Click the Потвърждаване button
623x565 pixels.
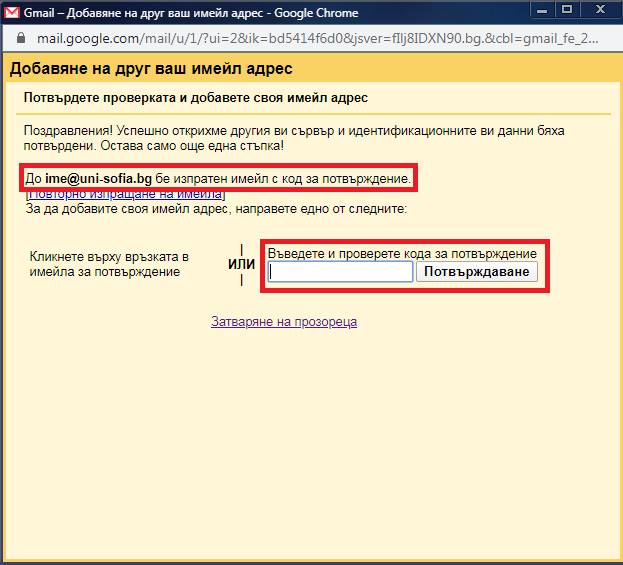(476, 272)
